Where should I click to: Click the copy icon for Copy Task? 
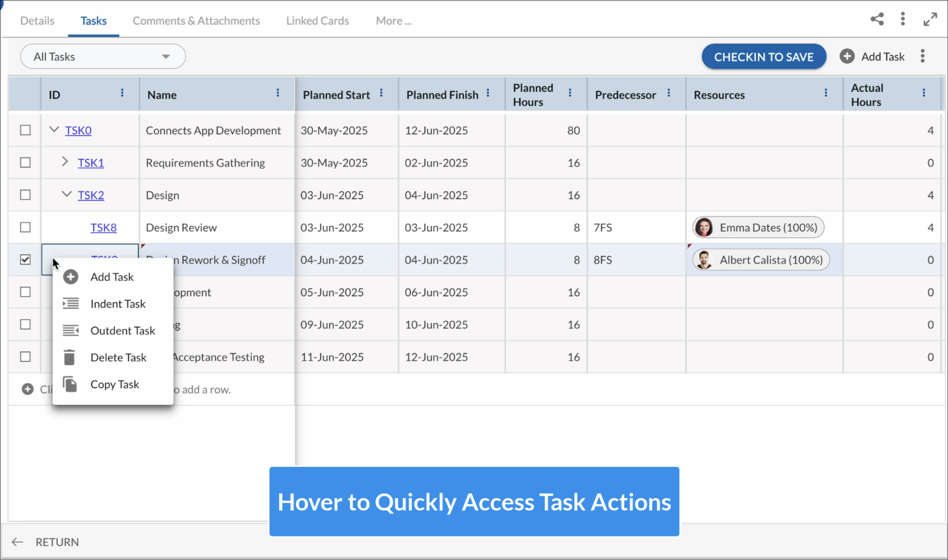coord(70,384)
